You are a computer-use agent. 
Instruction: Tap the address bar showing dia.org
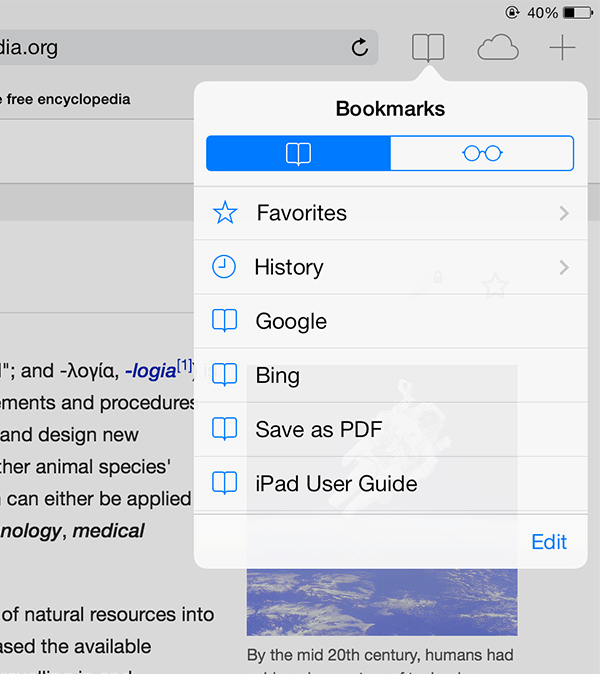[189, 47]
